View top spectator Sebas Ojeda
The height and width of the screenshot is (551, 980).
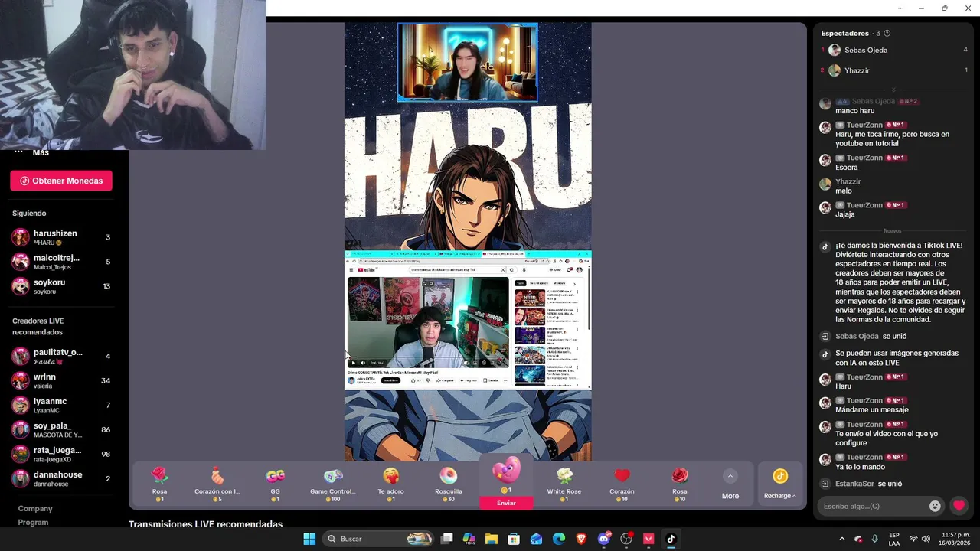893,50
